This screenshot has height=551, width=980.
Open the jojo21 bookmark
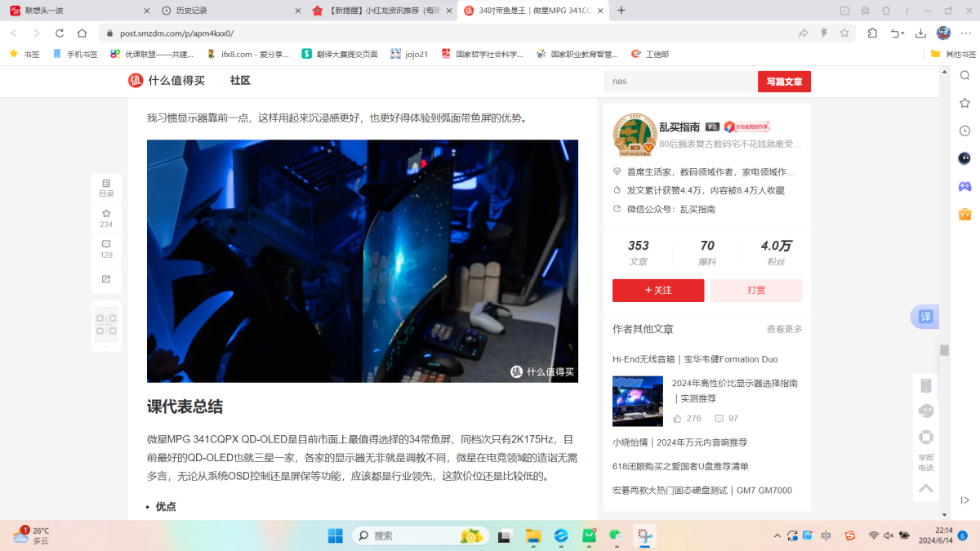[x=410, y=55]
